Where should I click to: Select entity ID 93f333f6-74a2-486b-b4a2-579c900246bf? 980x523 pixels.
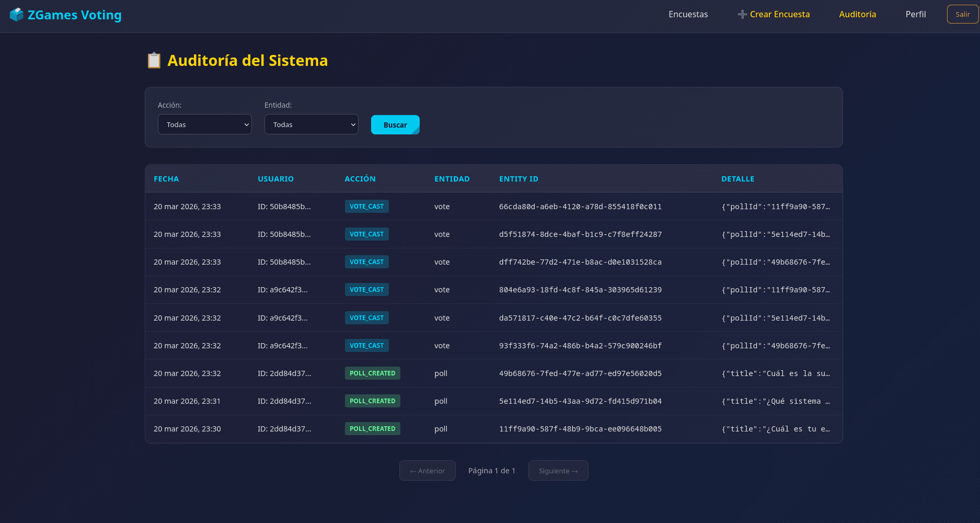[x=580, y=346]
